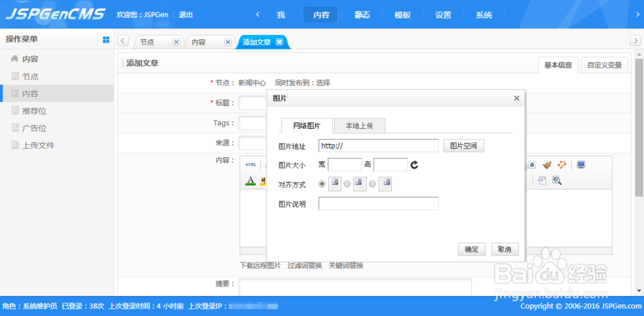Viewport: 644px width, 316px height.
Task: Open 模板 in the top navigation
Action: pos(403,15)
